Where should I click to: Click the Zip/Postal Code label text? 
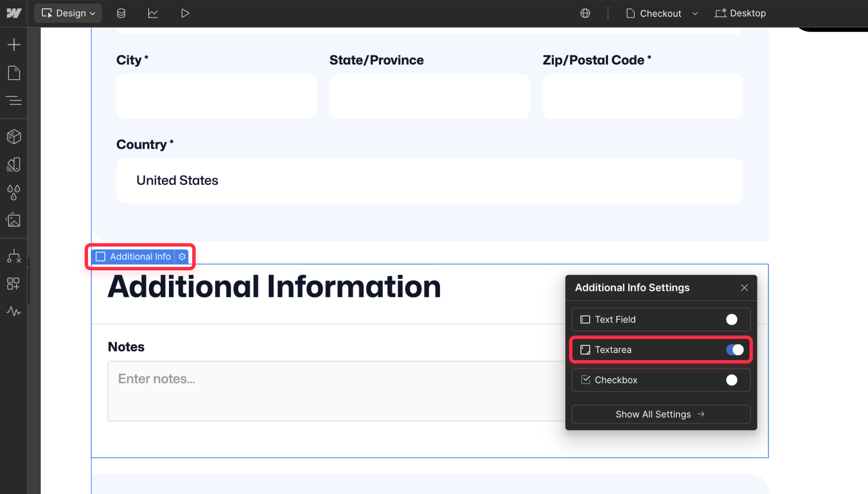tap(597, 60)
